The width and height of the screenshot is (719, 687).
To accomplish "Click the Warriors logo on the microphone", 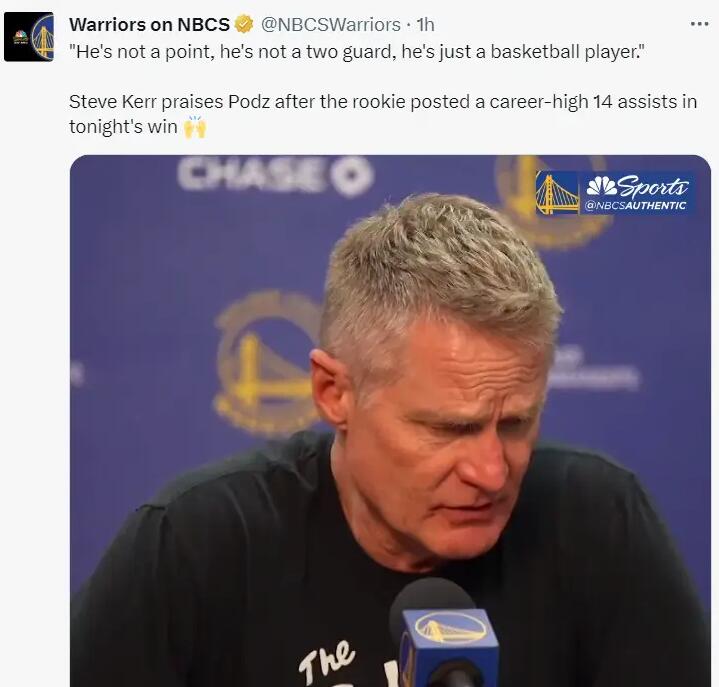I will pos(450,629).
